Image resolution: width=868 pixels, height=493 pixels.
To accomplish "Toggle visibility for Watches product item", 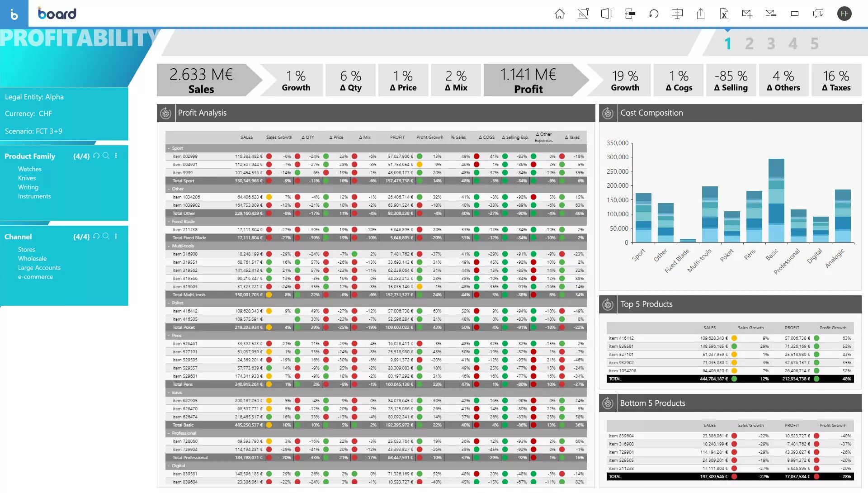I will (x=29, y=169).
